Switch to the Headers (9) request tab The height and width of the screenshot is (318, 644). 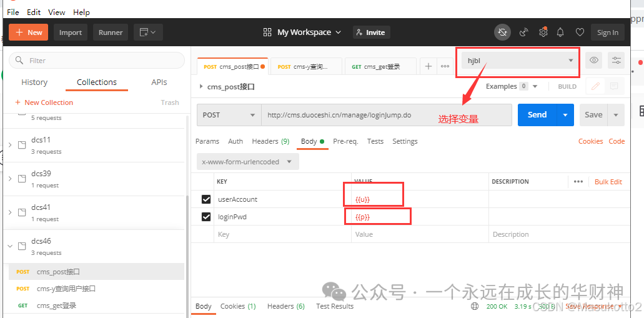coord(270,141)
